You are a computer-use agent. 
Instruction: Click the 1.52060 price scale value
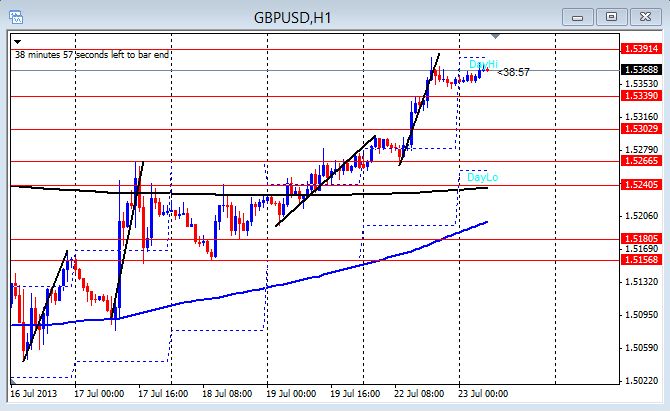pyautogui.click(x=641, y=216)
